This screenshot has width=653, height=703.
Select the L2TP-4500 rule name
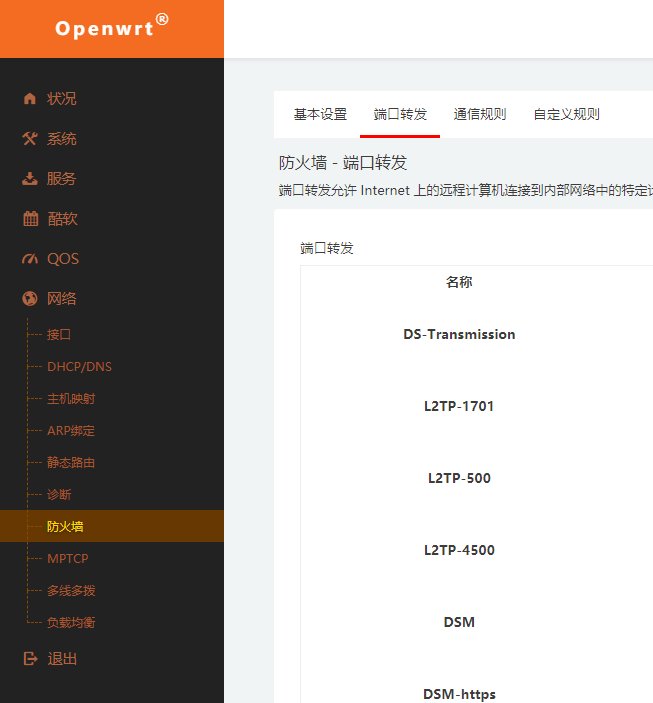point(459,550)
